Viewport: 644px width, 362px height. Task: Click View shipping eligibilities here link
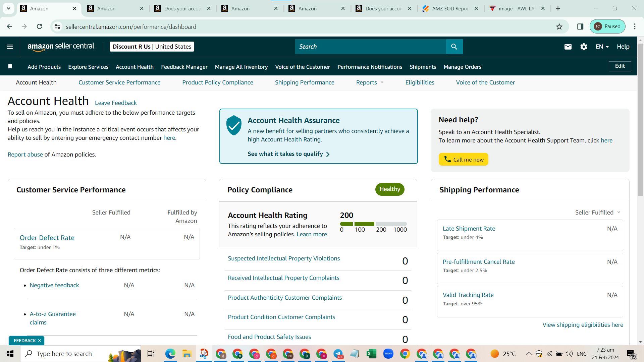coord(583,325)
